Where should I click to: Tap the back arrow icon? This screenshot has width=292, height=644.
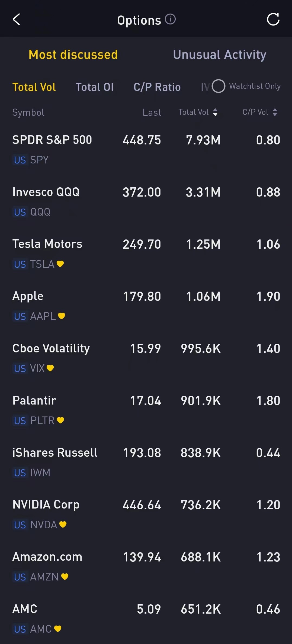point(17,20)
